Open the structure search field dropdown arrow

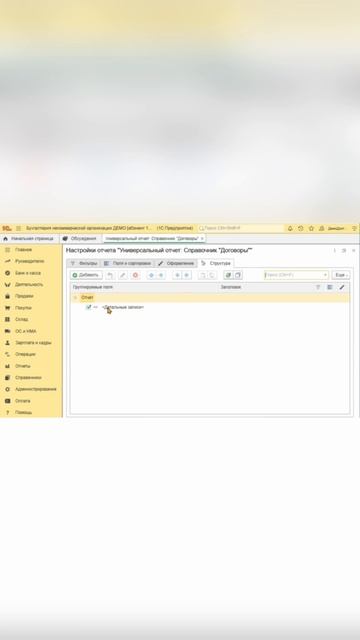pos(325,275)
